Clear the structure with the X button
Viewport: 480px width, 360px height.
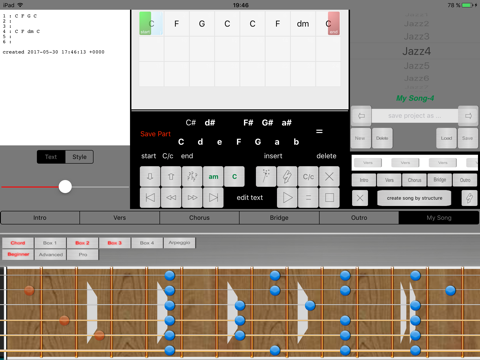point(360,198)
